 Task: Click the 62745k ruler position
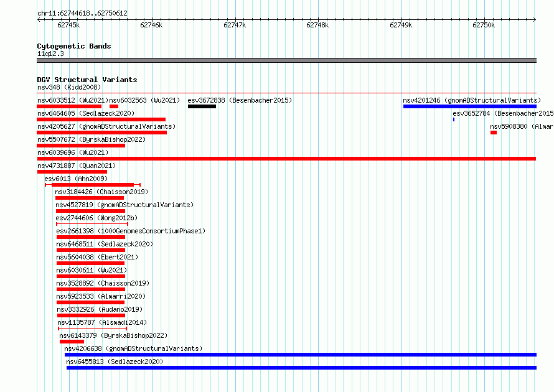point(68,25)
